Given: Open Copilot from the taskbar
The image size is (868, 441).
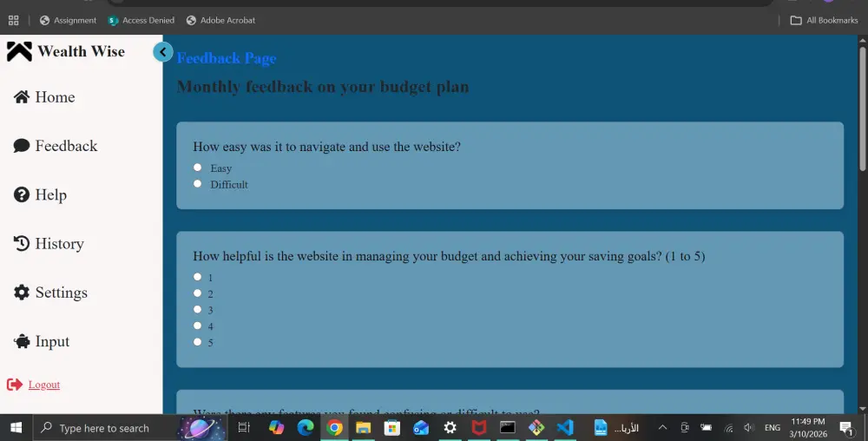Looking at the screenshot, I should pyautogui.click(x=276, y=428).
